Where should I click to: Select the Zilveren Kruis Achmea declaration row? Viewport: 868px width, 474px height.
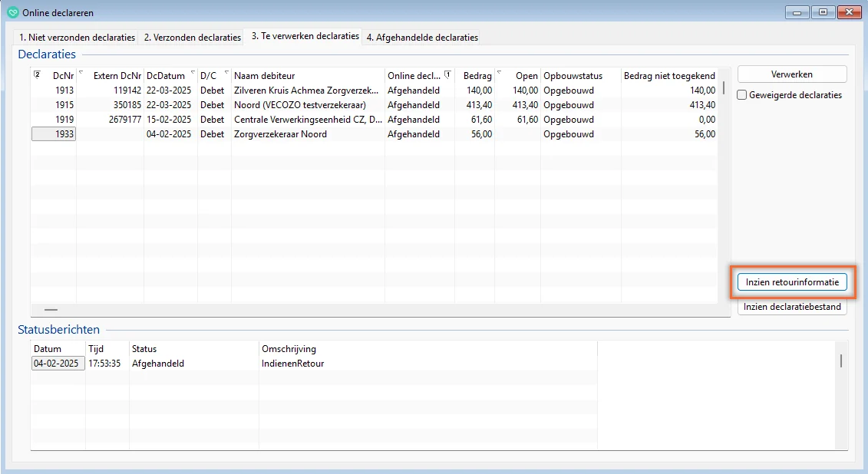pos(305,91)
